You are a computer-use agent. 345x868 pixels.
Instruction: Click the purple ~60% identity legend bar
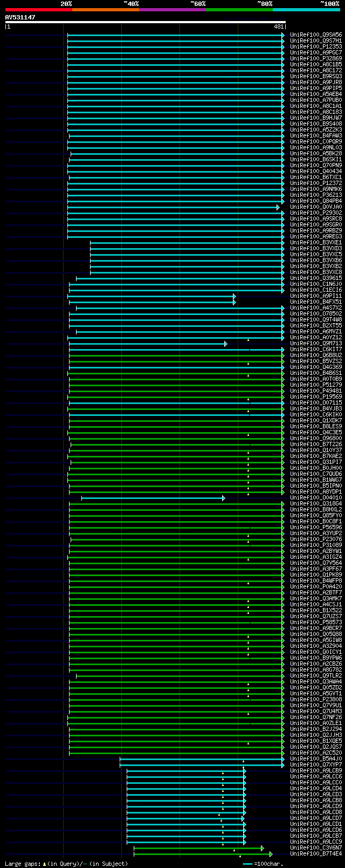pyautogui.click(x=172, y=10)
